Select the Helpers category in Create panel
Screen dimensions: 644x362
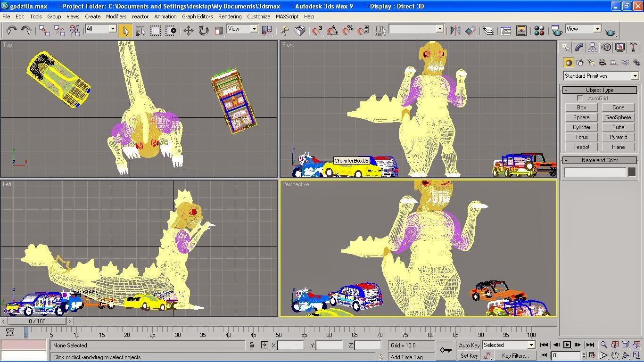[x=614, y=63]
